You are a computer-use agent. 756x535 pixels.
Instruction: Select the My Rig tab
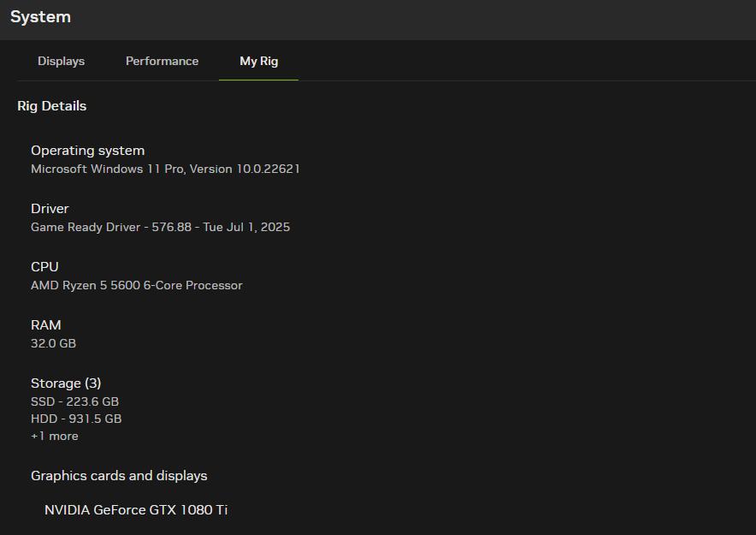(258, 62)
